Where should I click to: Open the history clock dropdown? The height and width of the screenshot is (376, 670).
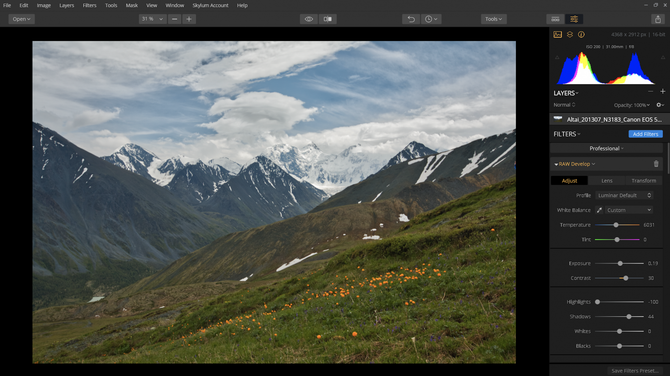click(x=431, y=19)
